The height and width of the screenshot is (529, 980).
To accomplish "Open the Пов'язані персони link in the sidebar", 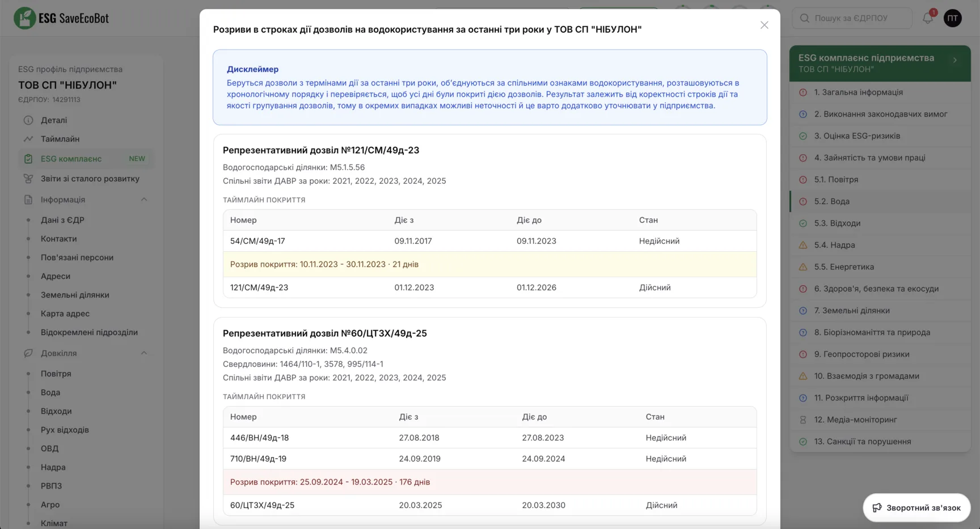I will tap(77, 257).
